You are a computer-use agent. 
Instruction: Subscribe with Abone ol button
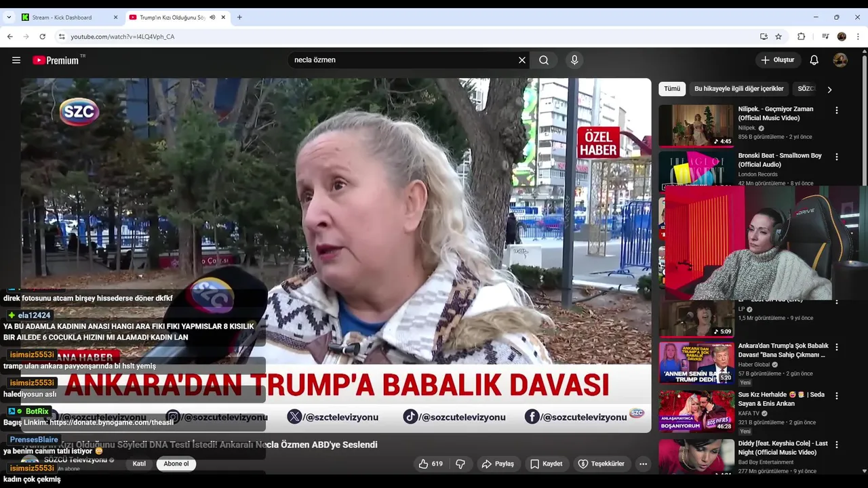click(x=176, y=464)
